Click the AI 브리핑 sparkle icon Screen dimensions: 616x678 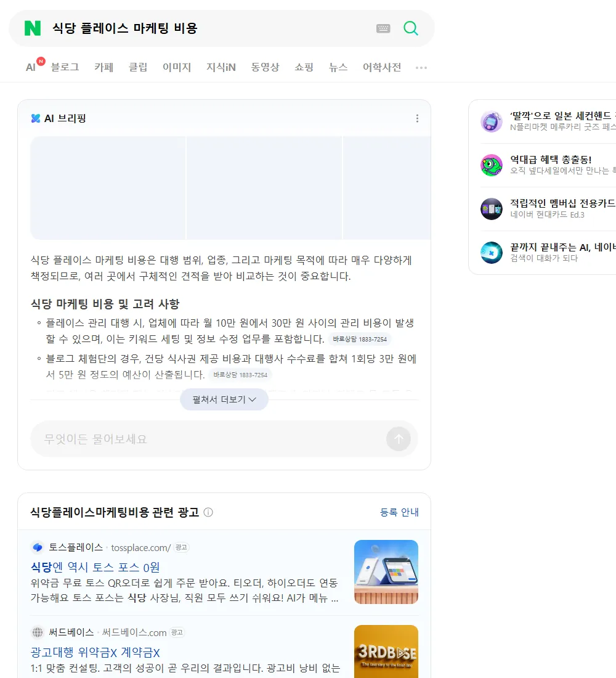tap(36, 118)
